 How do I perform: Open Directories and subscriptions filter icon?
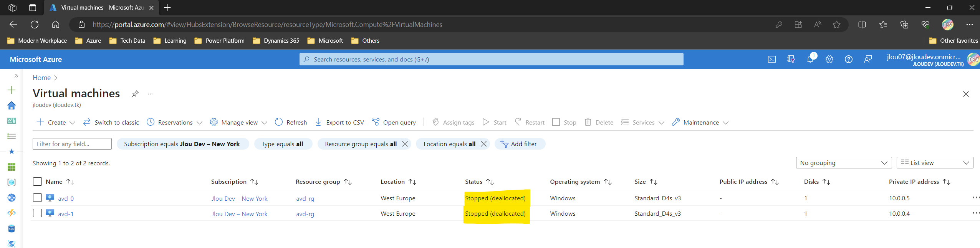point(791,59)
